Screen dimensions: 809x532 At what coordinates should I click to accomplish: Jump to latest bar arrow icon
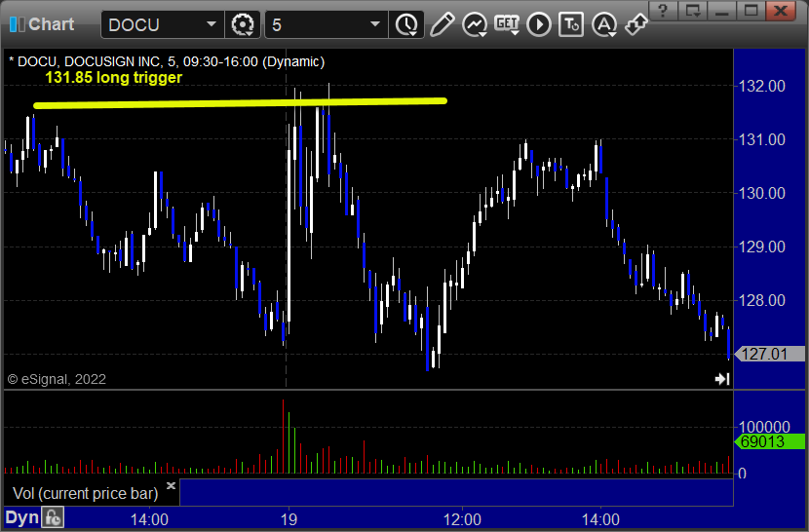click(x=722, y=379)
